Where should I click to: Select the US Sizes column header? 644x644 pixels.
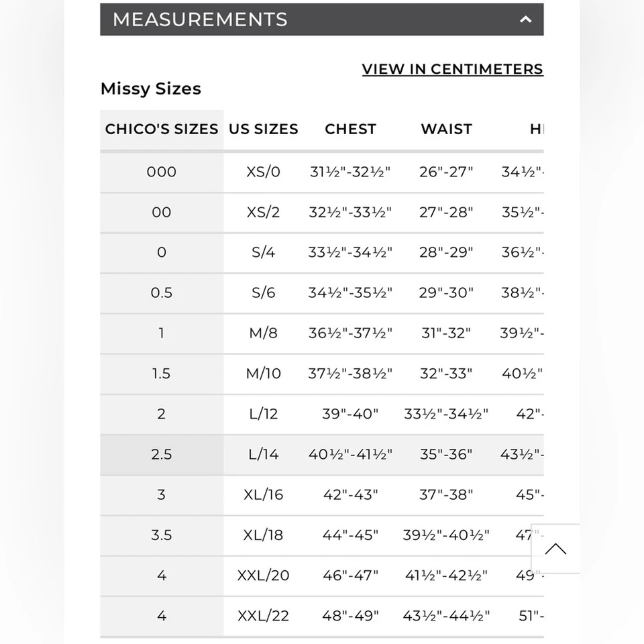(263, 129)
